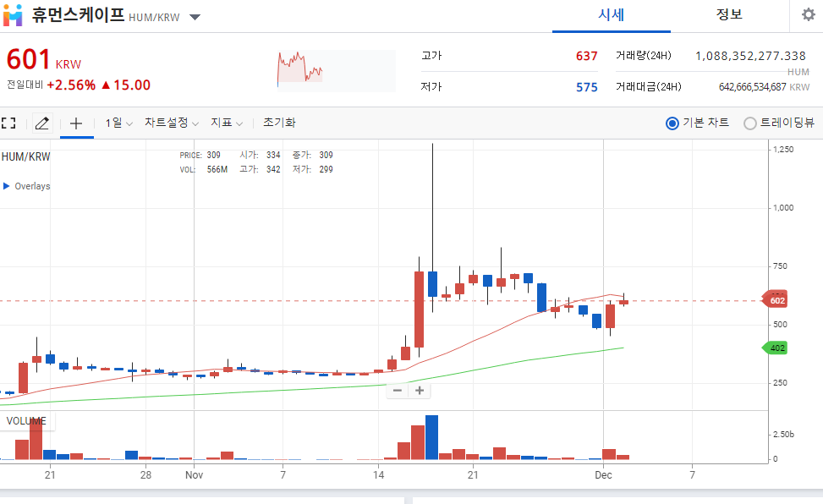Click the VOL: 566M readout
The image size is (823, 504).
click(x=204, y=170)
